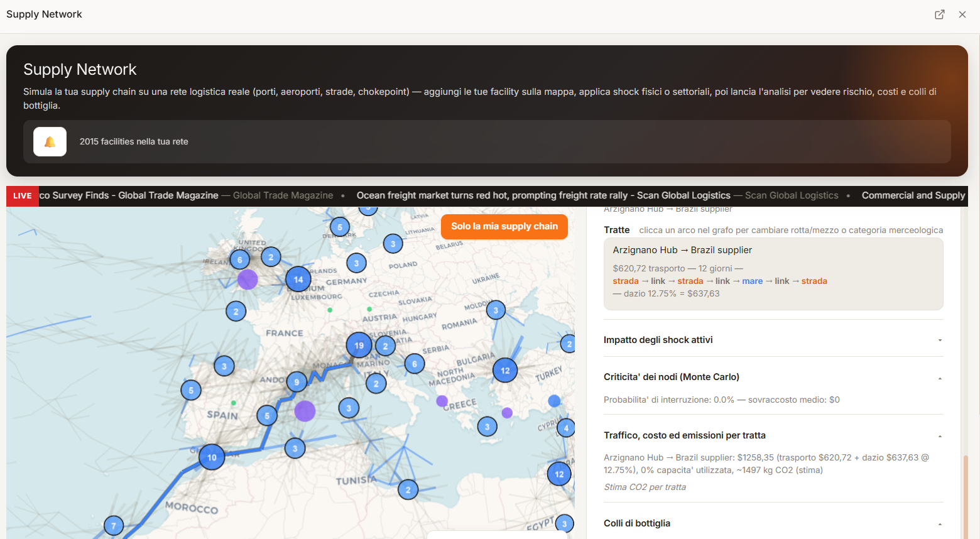Open the 9 cluster marker near Andorra

pos(297,382)
